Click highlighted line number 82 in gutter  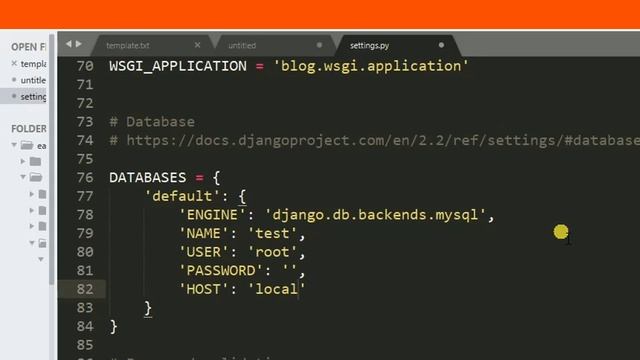[85, 289]
